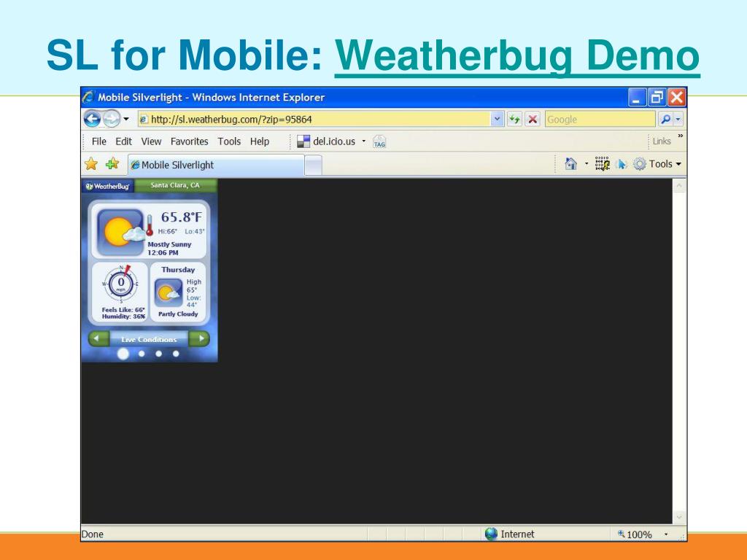Click the Google search box
Image resolution: width=747 pixels, height=560 pixels.
[600, 119]
